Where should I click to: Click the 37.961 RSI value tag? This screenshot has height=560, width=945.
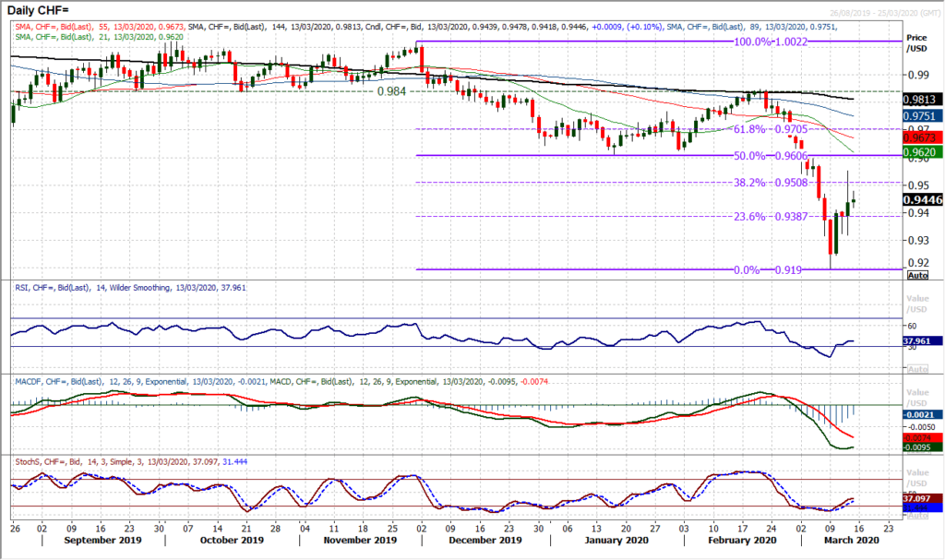point(920,340)
